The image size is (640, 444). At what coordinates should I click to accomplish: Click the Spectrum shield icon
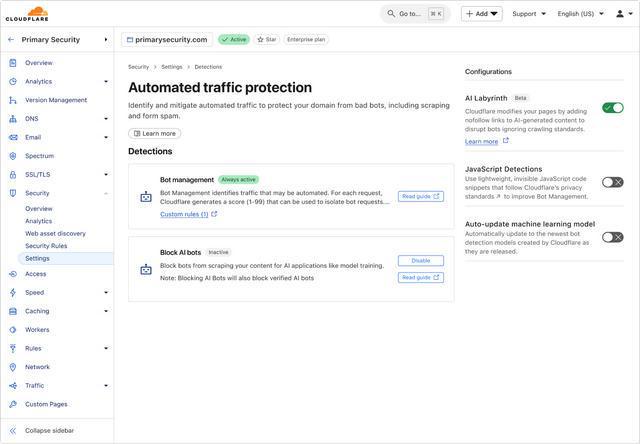point(13,156)
